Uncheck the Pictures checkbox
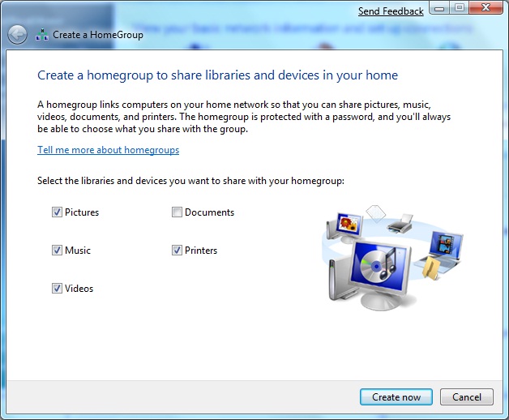Viewport: 509px width, 420px height. (x=57, y=212)
